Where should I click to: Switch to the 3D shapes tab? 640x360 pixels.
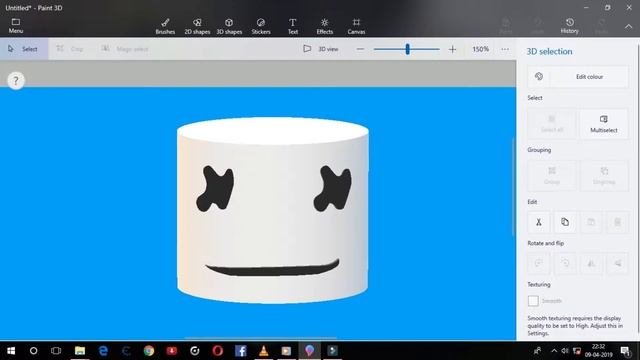point(229,26)
